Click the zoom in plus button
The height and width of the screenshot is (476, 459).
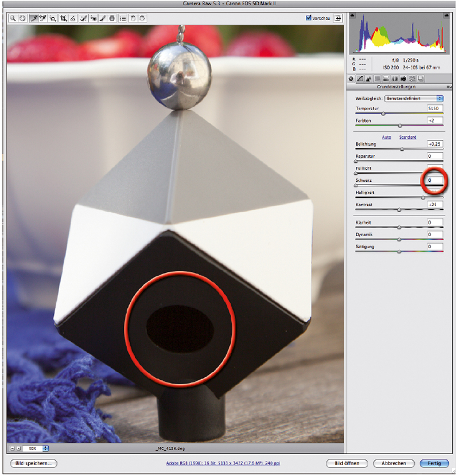[18, 448]
